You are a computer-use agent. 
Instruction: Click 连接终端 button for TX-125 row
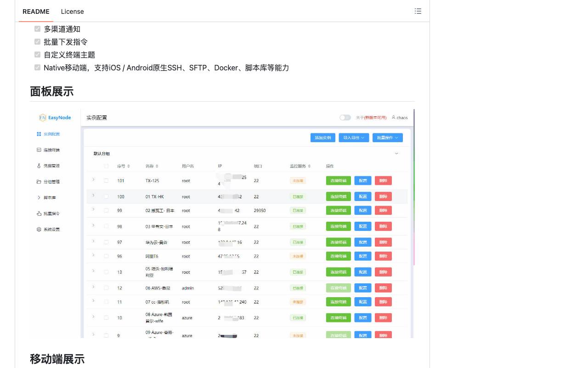tap(339, 181)
